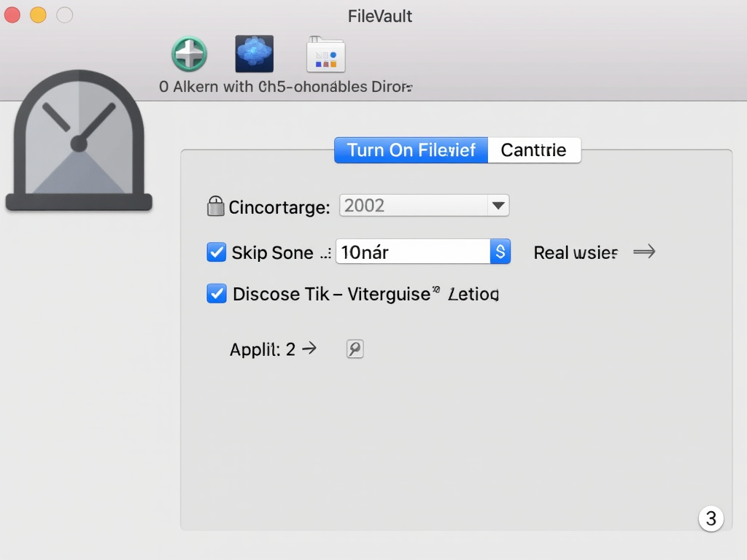Click the green plus circle toolbar icon
Screen dimensions: 747x560
click(x=189, y=54)
